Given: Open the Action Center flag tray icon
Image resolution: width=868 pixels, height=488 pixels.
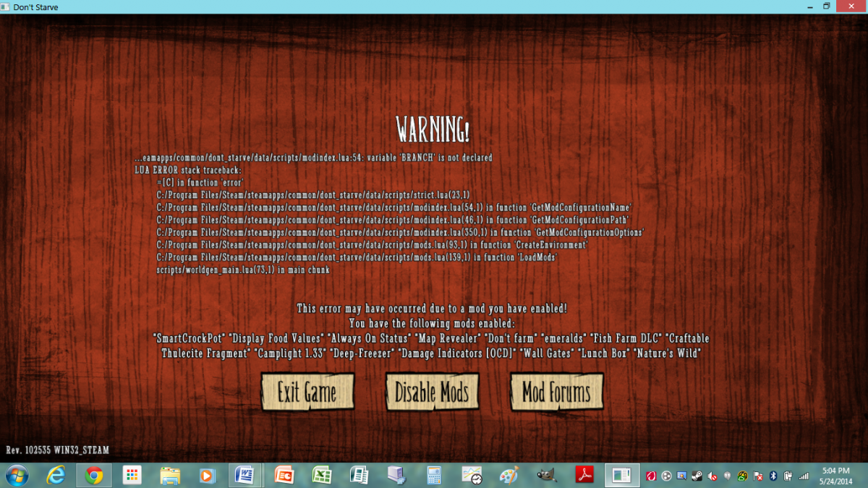Looking at the screenshot, I should (x=758, y=476).
